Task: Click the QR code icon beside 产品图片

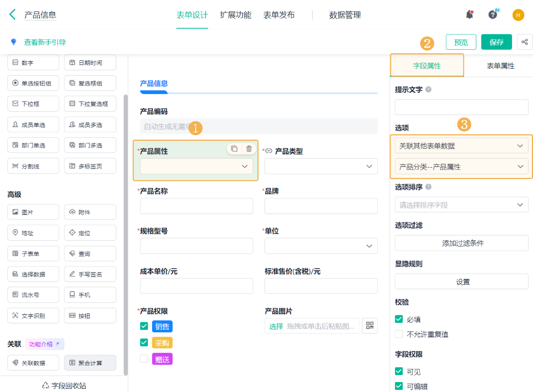Action: 369,326
